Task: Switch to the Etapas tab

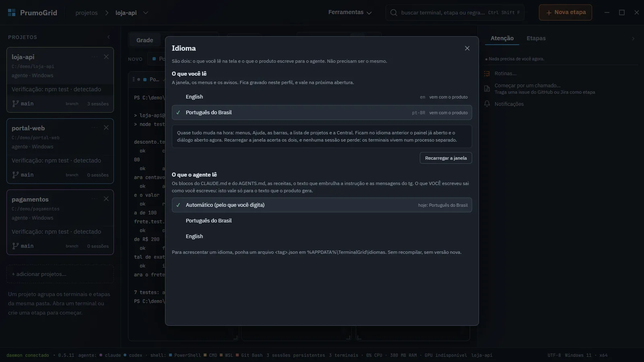Action: (x=536, y=38)
